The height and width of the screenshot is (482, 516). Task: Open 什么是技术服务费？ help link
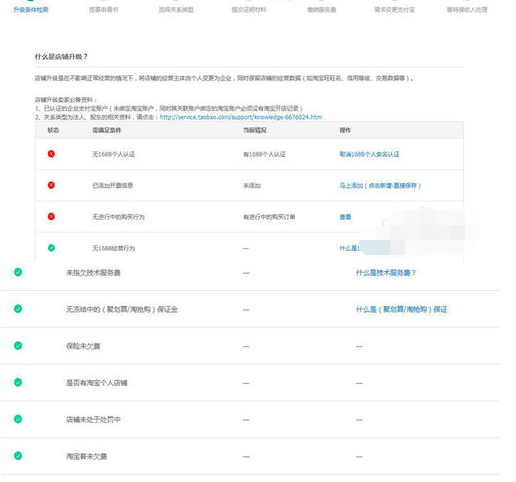point(386,273)
